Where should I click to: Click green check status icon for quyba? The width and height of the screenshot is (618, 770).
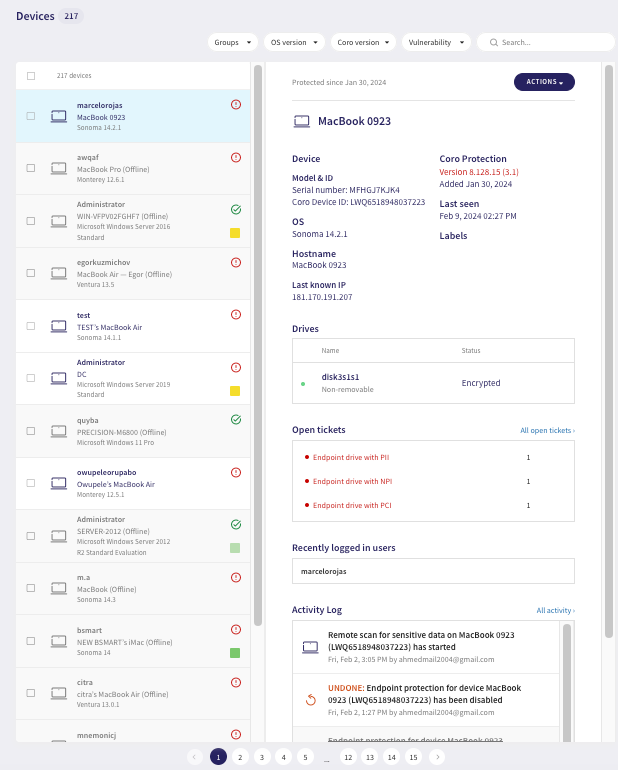coord(236,419)
